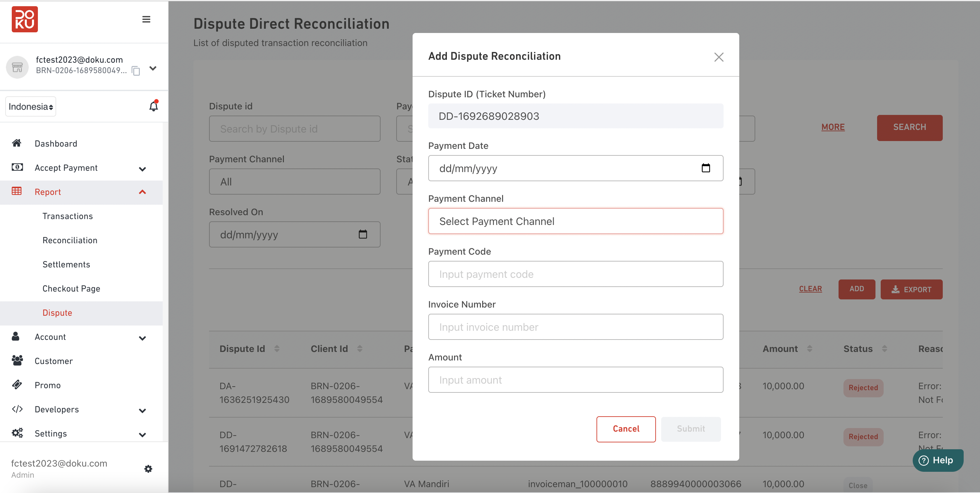The height and width of the screenshot is (493, 980).
Task: Select the Dashboard home icon
Action: [17, 143]
